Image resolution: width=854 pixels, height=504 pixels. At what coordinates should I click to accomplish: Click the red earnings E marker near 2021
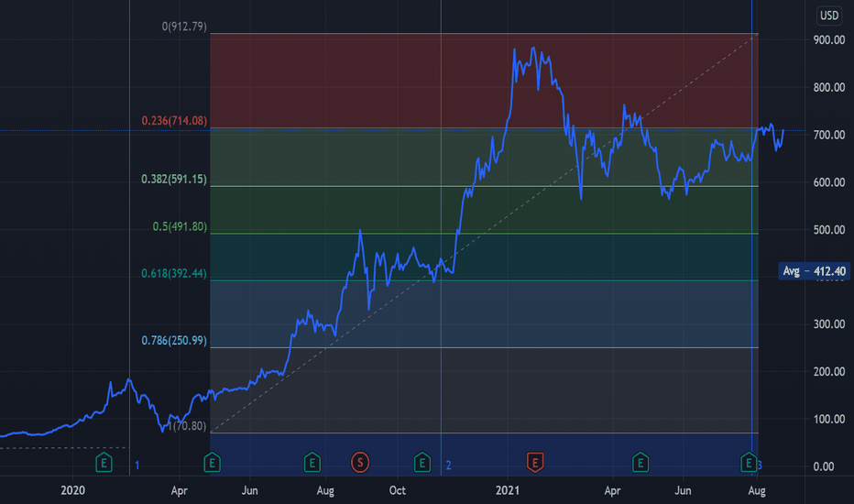coord(535,463)
